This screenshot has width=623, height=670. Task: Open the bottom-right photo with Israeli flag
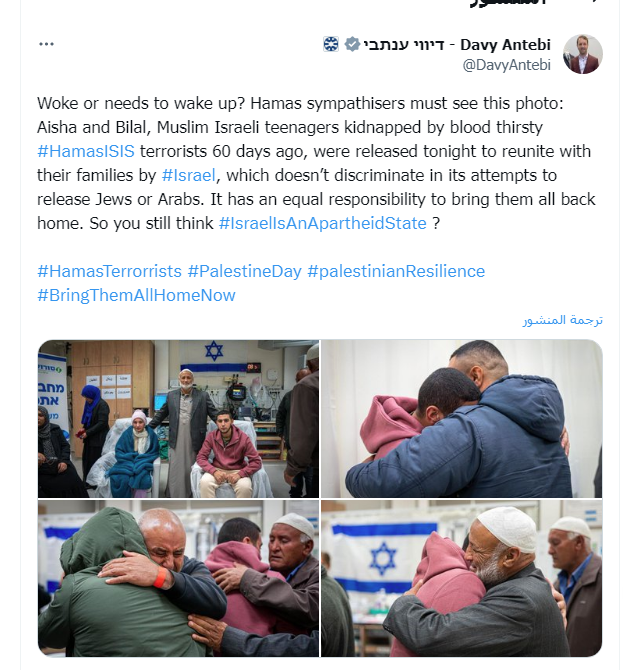point(461,578)
